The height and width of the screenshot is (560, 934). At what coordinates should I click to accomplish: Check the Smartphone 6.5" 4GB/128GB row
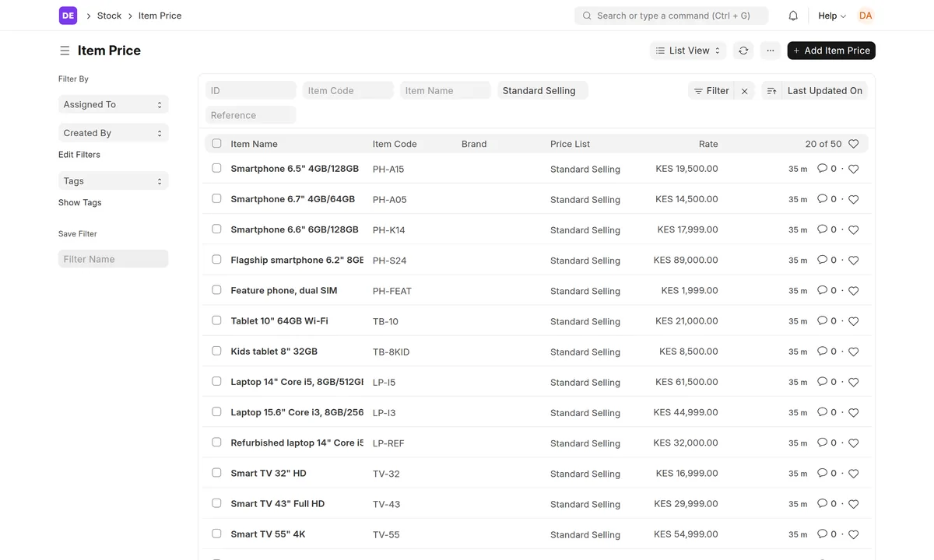click(216, 168)
